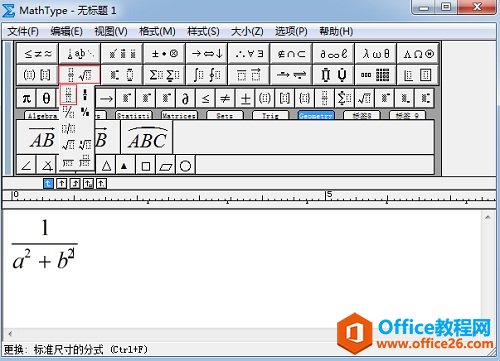Open the summation templates palette

[164, 75]
